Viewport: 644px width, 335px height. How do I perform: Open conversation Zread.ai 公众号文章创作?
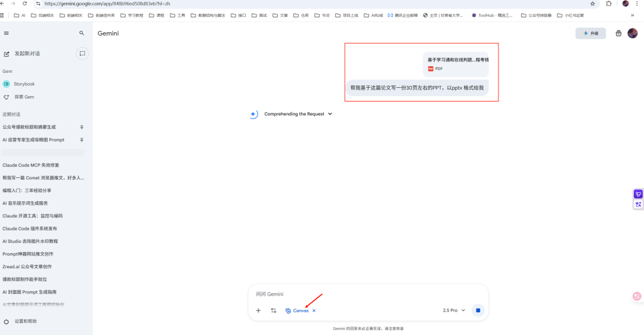pos(27,267)
